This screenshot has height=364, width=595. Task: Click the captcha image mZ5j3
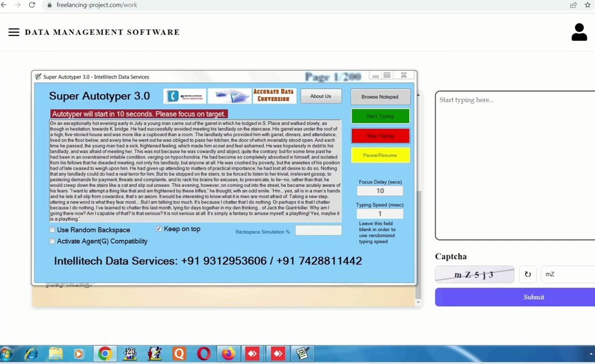475,274
